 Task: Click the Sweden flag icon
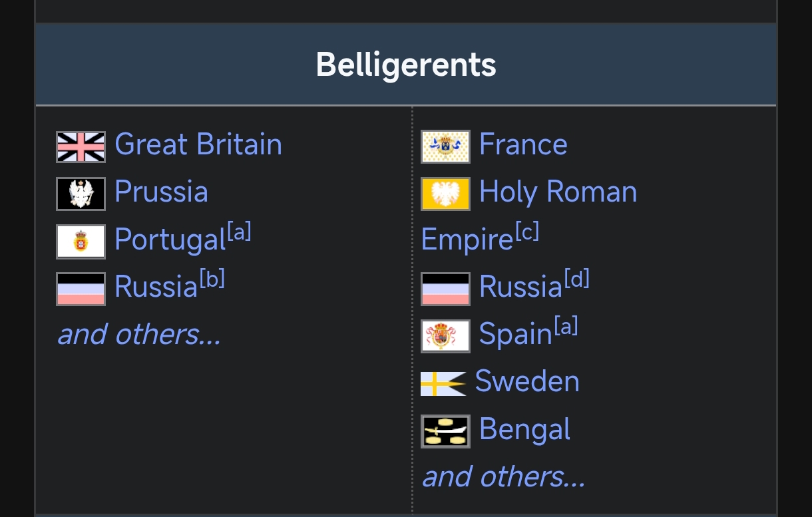point(443,384)
